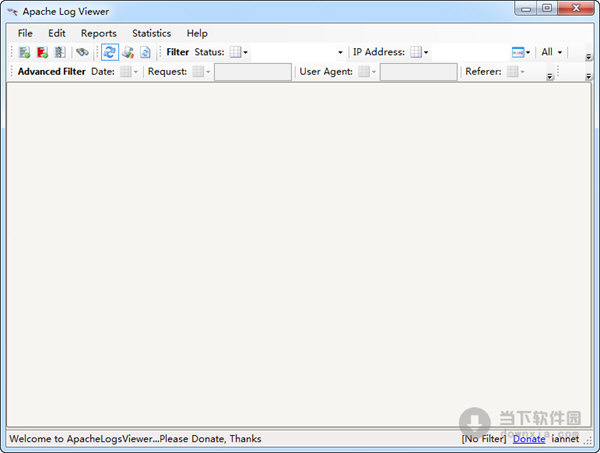This screenshot has height=453, width=600.
Task: Expand the Advanced Filter toolbar overflow arrow
Action: tap(550, 77)
